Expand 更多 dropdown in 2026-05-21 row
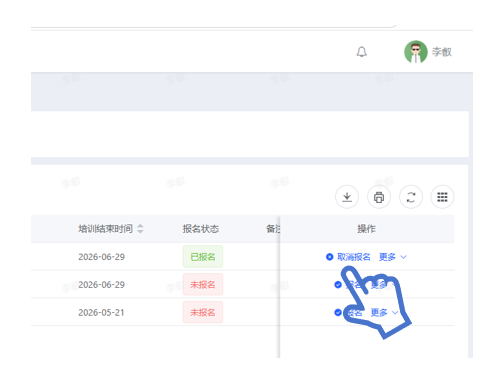The height and width of the screenshot is (375, 498). pyautogui.click(x=384, y=312)
